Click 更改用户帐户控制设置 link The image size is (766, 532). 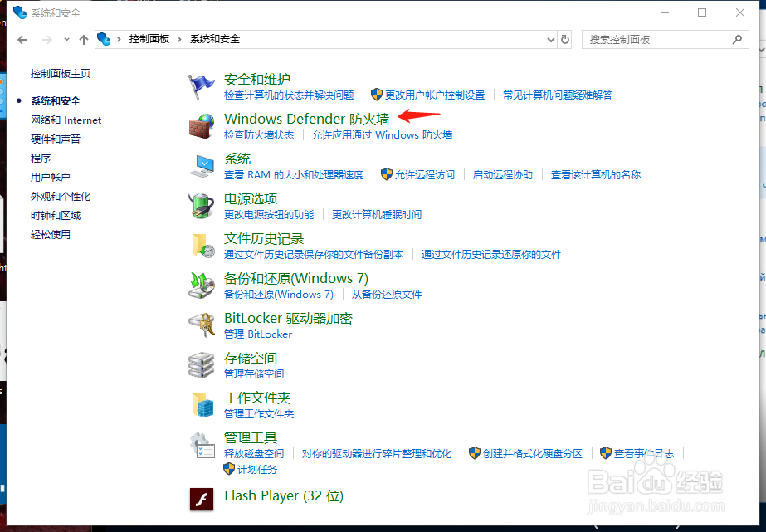click(435, 95)
